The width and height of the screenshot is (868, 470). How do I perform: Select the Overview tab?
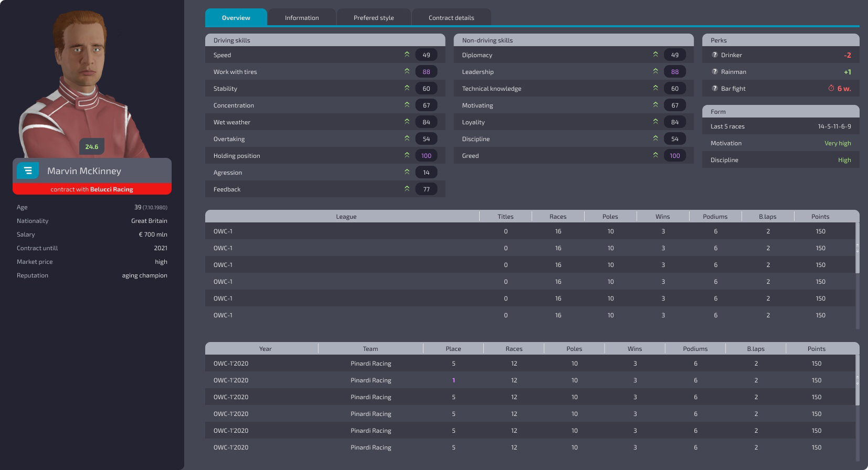tap(236, 17)
